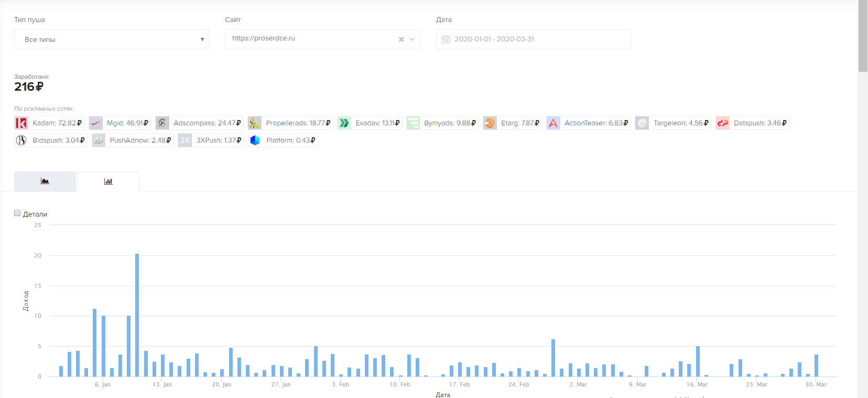The image size is (868, 398).
Task: Click the ActionTeaser letter A icon
Action: (x=553, y=123)
